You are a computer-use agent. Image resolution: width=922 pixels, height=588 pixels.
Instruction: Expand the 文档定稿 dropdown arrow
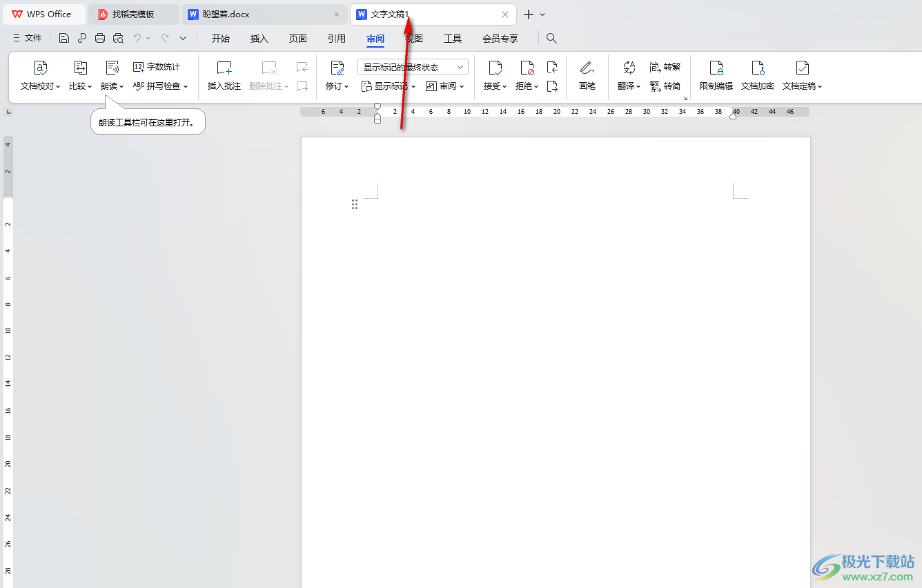click(820, 87)
